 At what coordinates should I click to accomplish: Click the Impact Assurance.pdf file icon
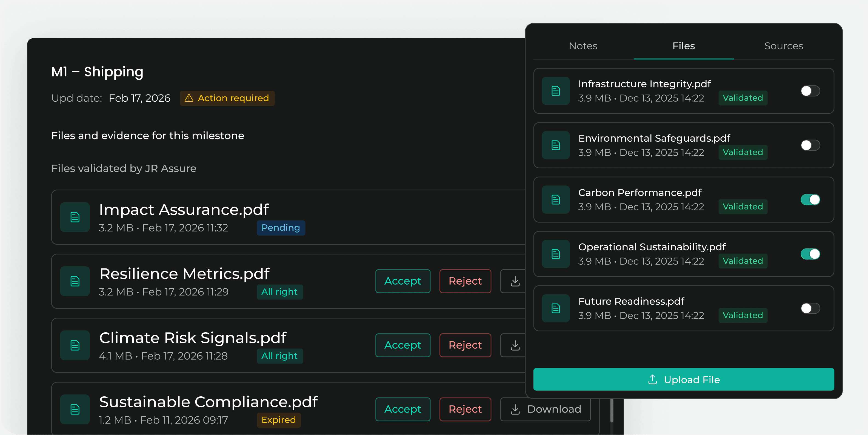(x=75, y=217)
